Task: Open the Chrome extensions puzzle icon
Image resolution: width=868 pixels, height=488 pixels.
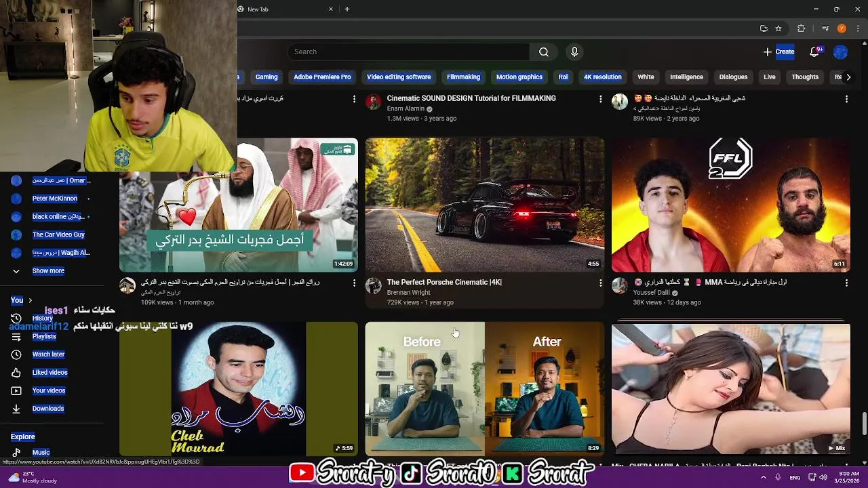Action: pyautogui.click(x=802, y=28)
